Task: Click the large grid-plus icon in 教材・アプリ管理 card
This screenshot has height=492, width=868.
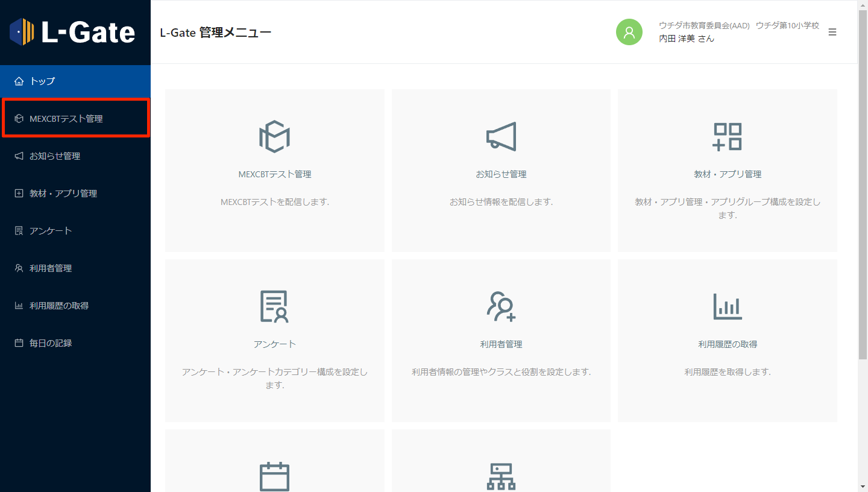Action: [728, 136]
